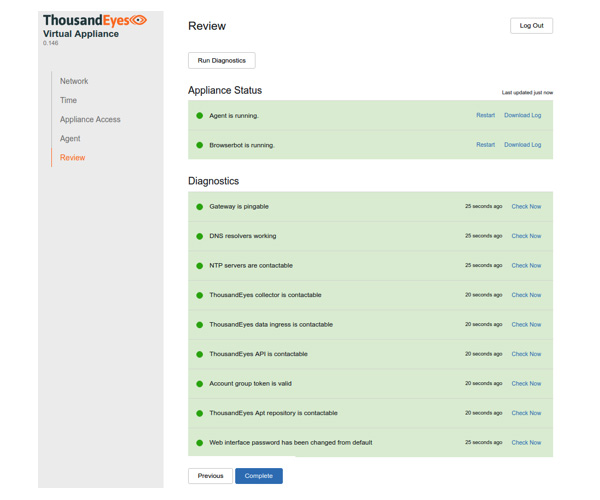600x500 pixels.
Task: Select the Review sidebar item
Action: click(x=73, y=157)
